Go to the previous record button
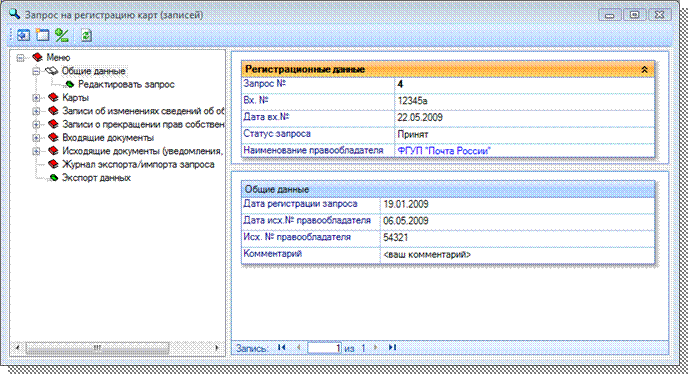688x374 pixels. point(299,348)
